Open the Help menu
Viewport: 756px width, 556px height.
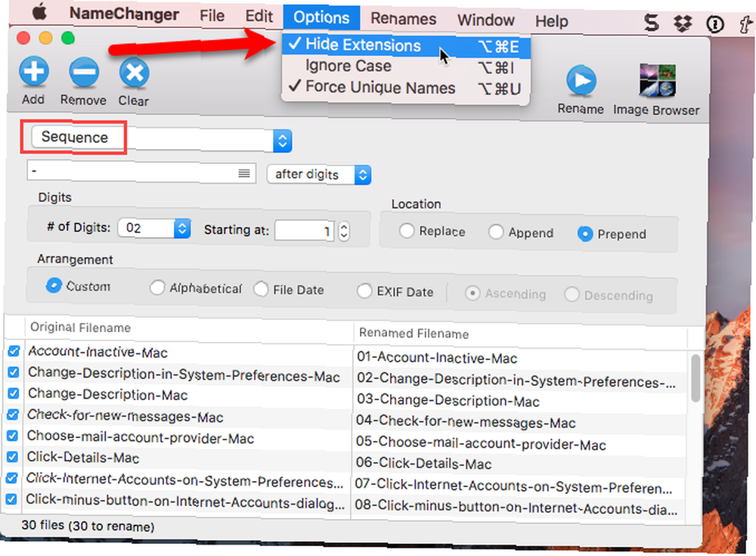coord(552,21)
